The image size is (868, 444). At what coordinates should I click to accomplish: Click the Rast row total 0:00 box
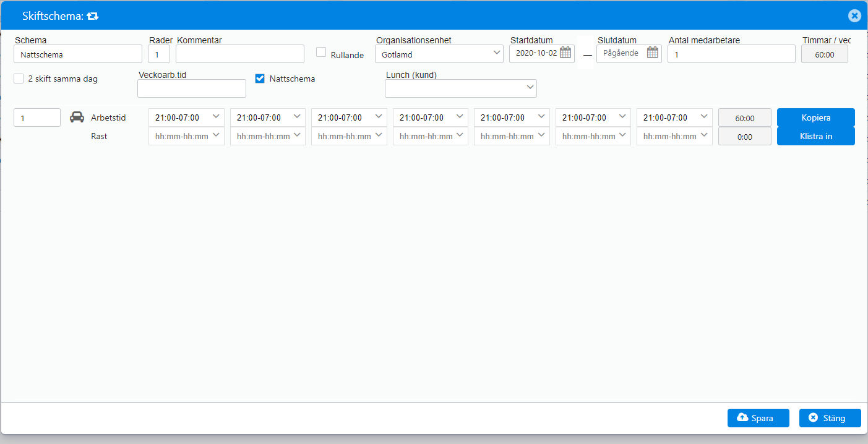745,137
